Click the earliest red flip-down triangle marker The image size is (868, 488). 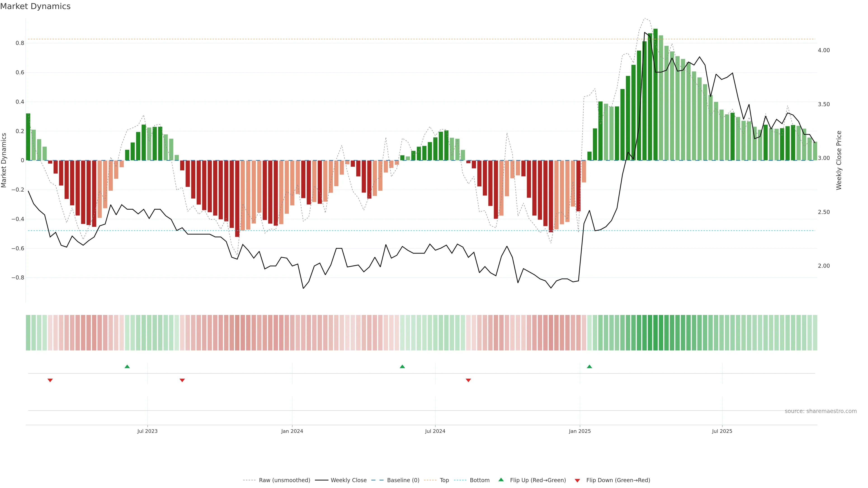tap(50, 380)
